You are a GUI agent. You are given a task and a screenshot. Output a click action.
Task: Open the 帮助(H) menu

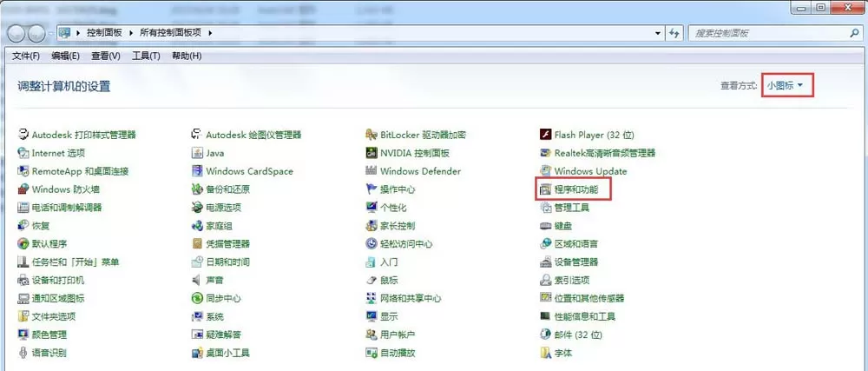tap(187, 56)
